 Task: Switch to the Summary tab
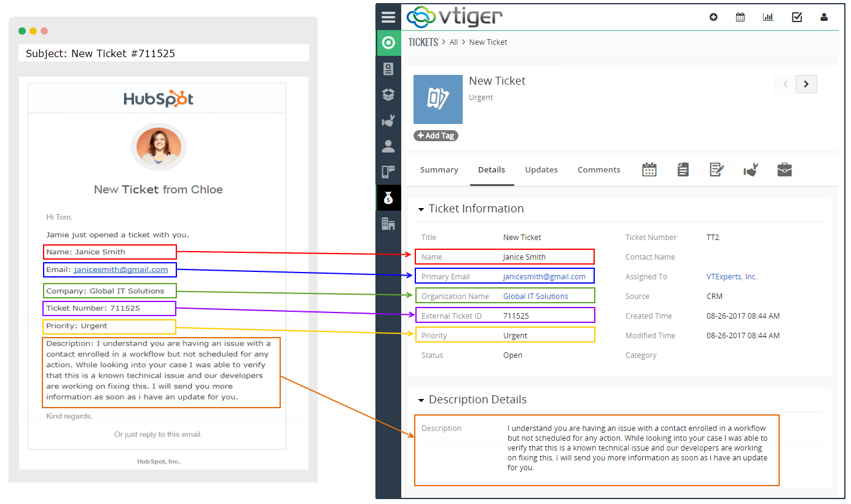(x=439, y=170)
